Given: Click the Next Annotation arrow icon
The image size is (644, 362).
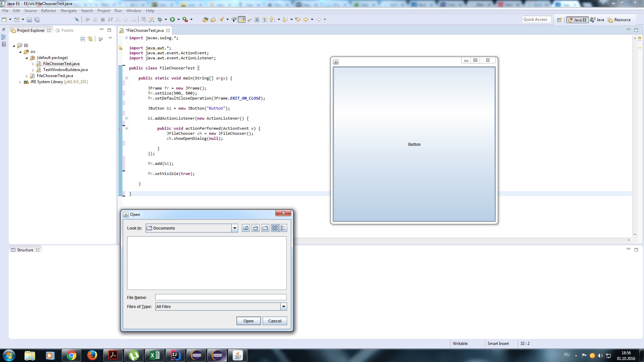Looking at the screenshot, I should click(x=272, y=19).
